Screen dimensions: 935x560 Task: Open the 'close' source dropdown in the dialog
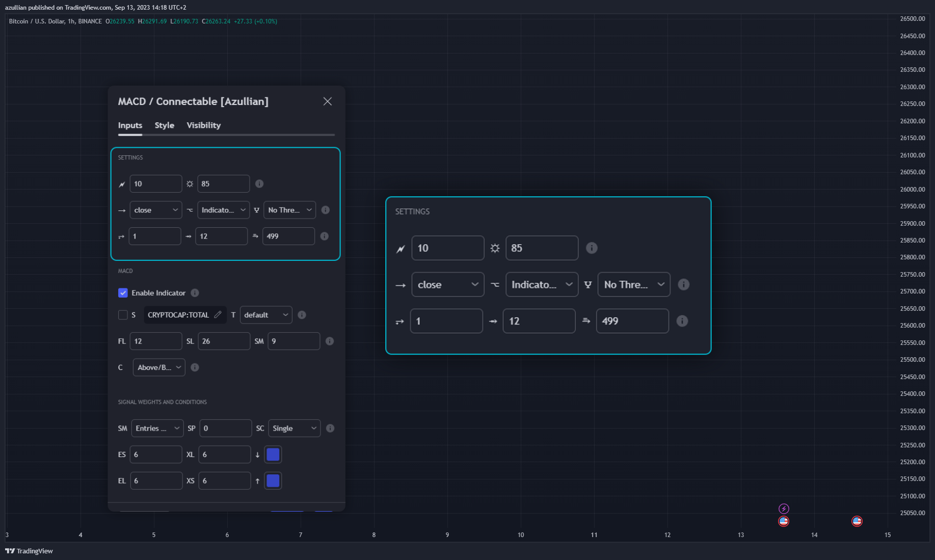pyautogui.click(x=156, y=210)
